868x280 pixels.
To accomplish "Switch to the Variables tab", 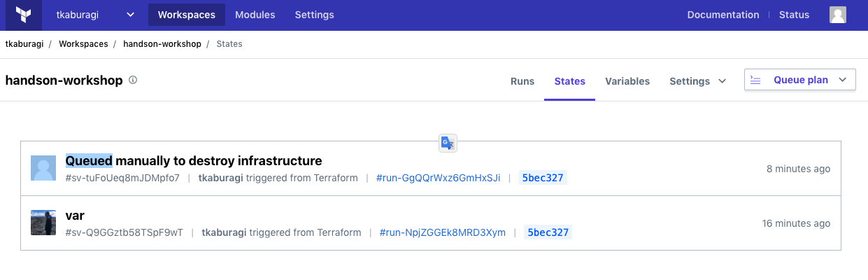I will (627, 81).
